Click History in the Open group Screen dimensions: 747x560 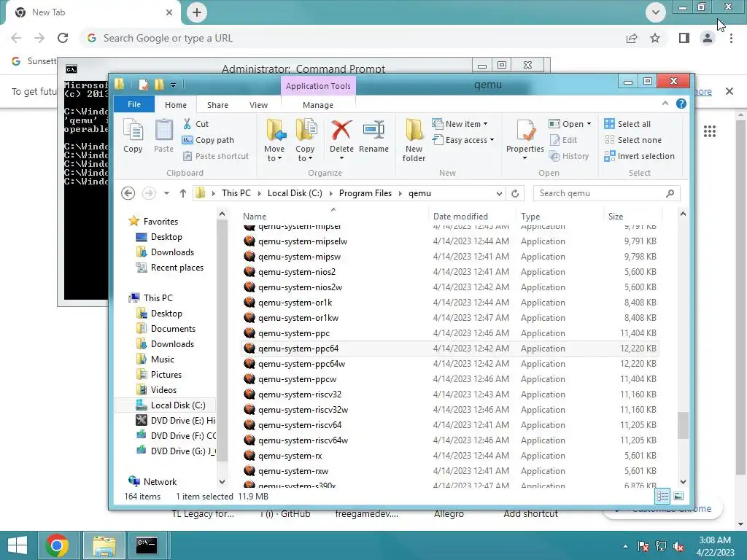point(569,156)
